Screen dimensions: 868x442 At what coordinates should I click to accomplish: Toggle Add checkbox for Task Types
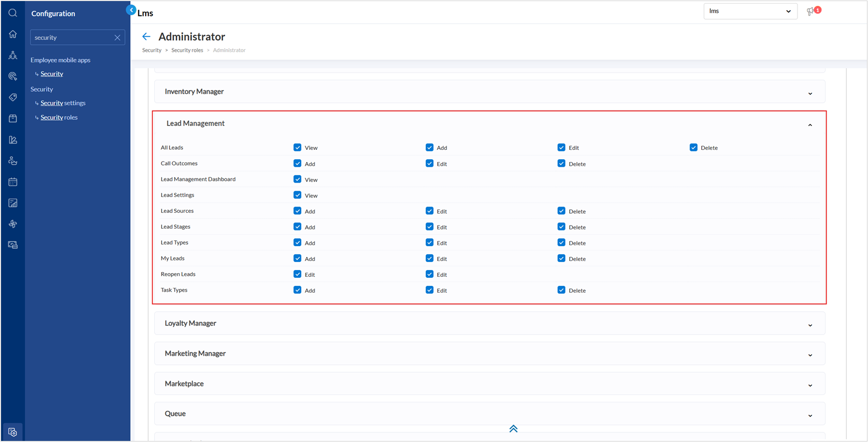[x=298, y=291]
